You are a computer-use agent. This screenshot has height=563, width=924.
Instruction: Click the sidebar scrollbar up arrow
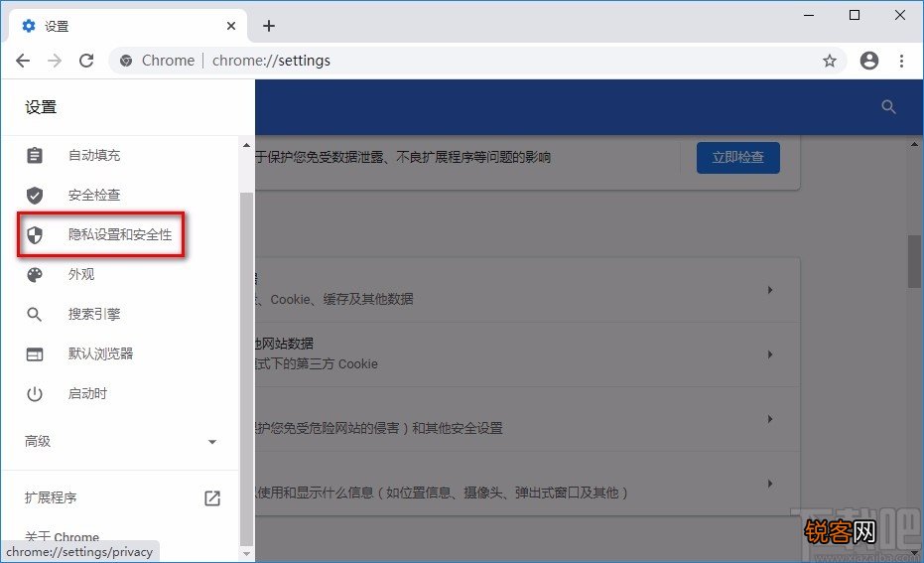click(x=246, y=144)
